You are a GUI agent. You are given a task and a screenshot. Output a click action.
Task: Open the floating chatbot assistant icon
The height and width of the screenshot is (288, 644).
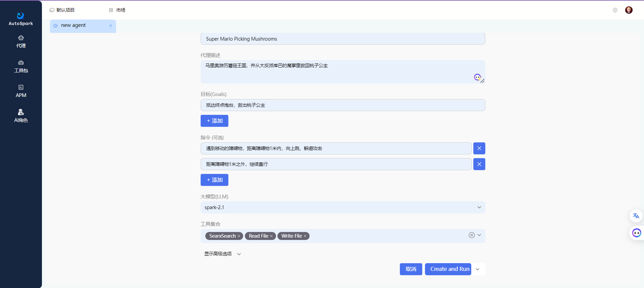[636, 233]
